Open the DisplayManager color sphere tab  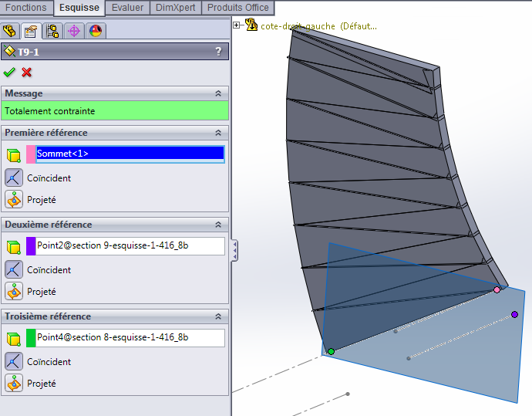(x=96, y=31)
